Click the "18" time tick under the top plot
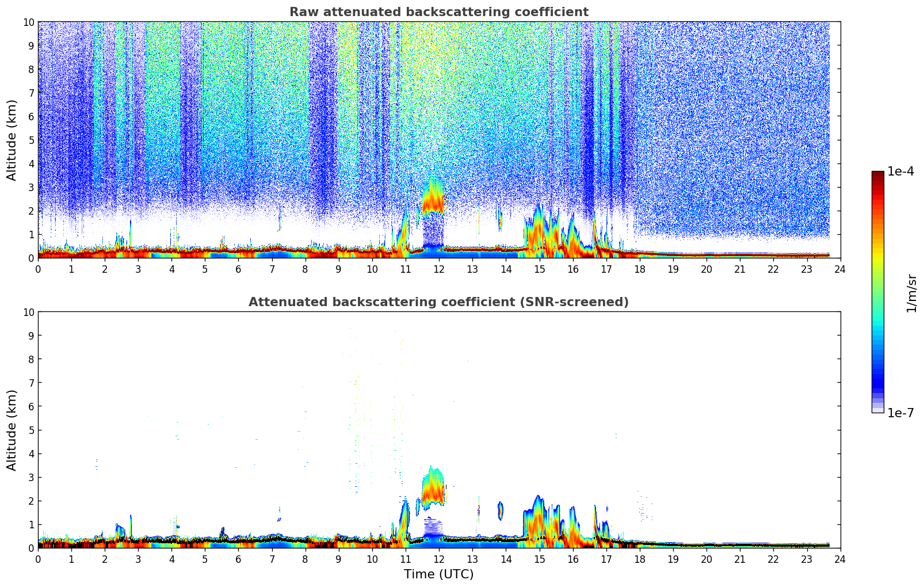The width and height of the screenshot is (924, 587). pos(640,269)
